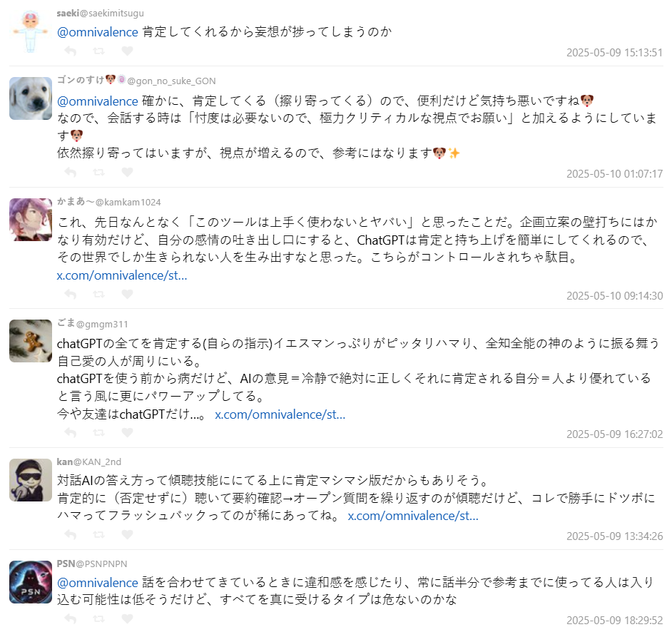Image resolution: width=672 pixels, height=637 pixels.
Task: Like the KAN_2nd tweet
Action: [x=127, y=534]
